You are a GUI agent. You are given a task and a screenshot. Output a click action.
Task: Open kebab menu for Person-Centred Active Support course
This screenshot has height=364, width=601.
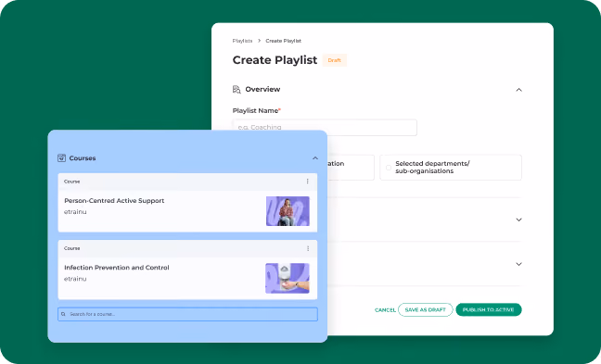[307, 182]
